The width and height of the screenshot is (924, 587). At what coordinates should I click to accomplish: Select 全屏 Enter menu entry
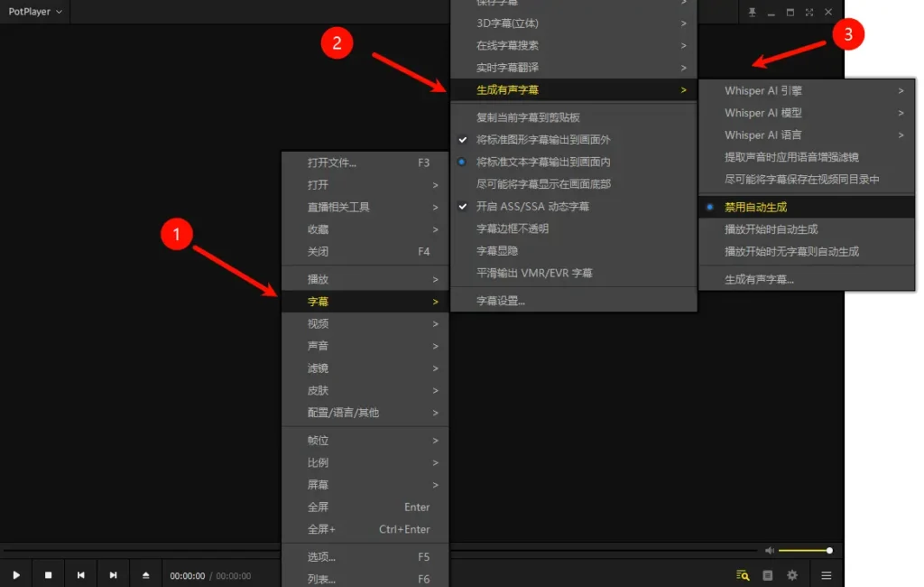(365, 507)
